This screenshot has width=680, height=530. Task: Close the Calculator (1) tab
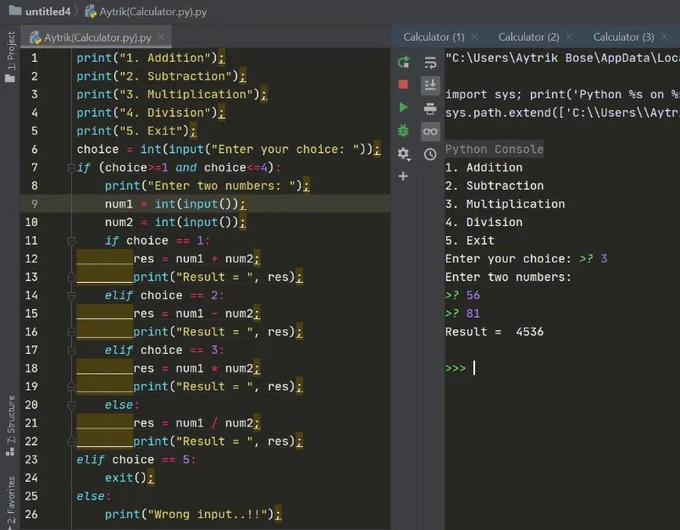pyautogui.click(x=475, y=36)
